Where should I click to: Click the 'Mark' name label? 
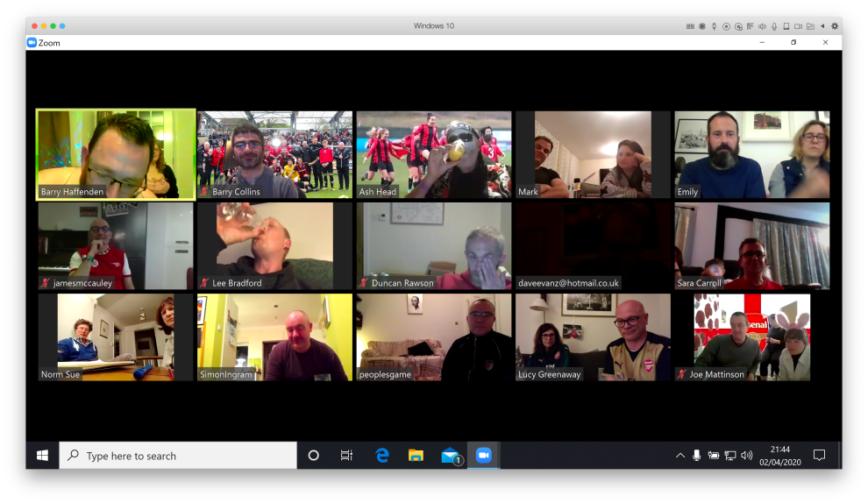click(528, 191)
